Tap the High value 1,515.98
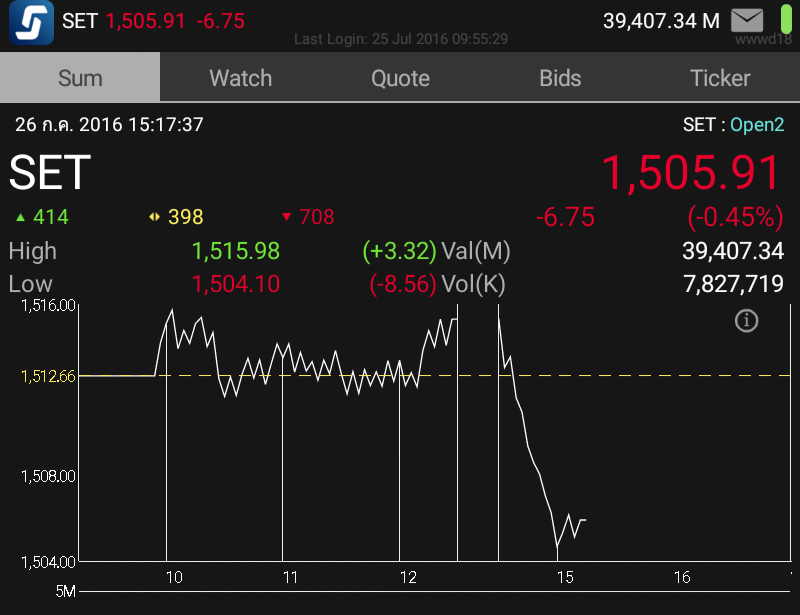 236,251
